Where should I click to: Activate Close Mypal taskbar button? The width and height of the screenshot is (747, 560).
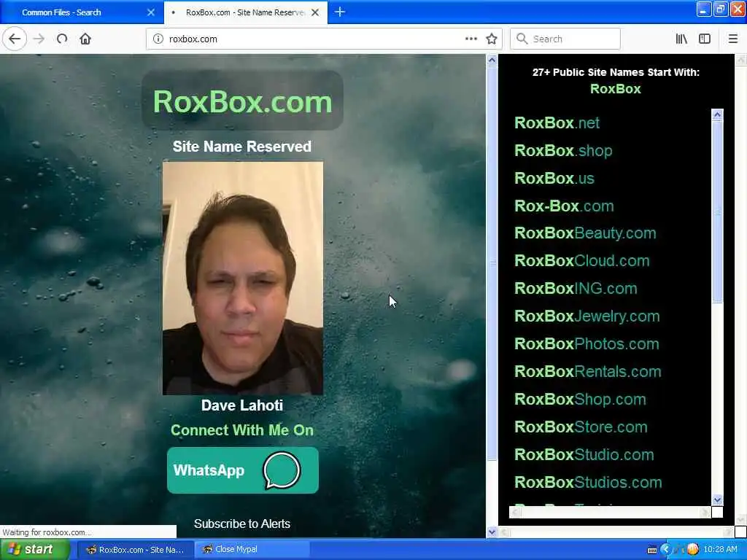click(252, 550)
